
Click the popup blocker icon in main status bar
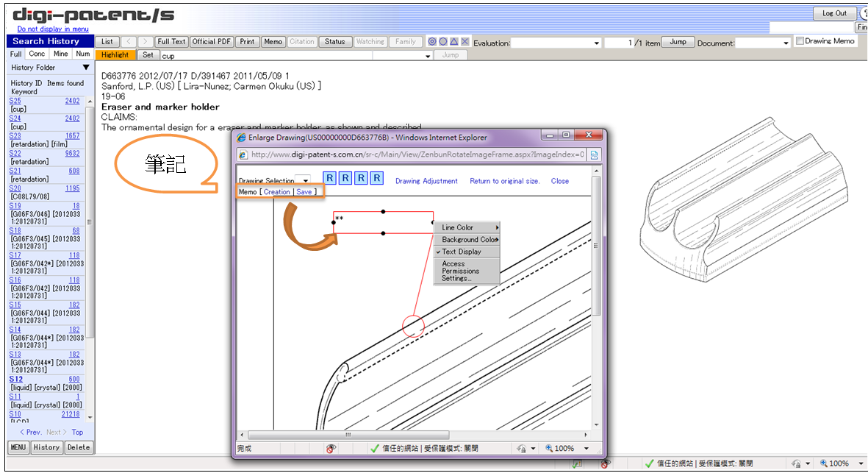606,463
